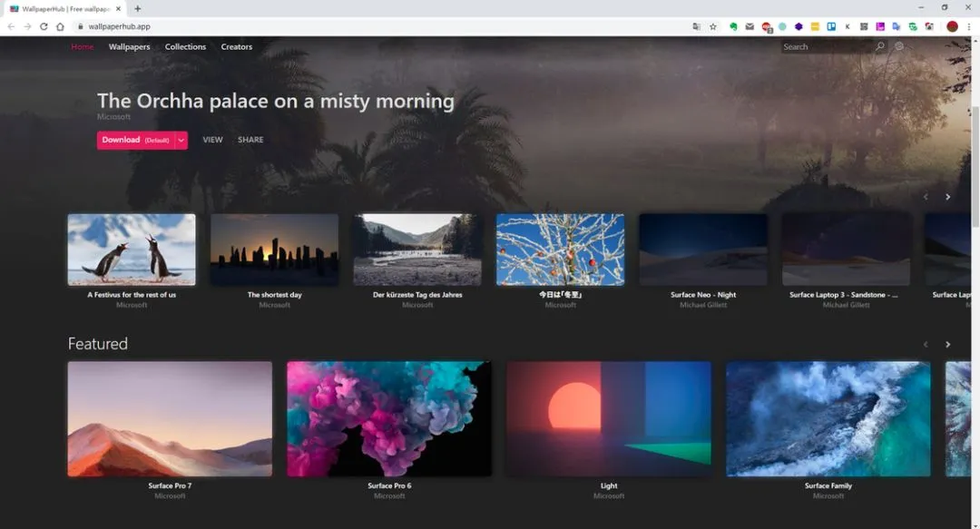Open the yellow note extension
This screenshot has height=529, width=980.
(815, 26)
